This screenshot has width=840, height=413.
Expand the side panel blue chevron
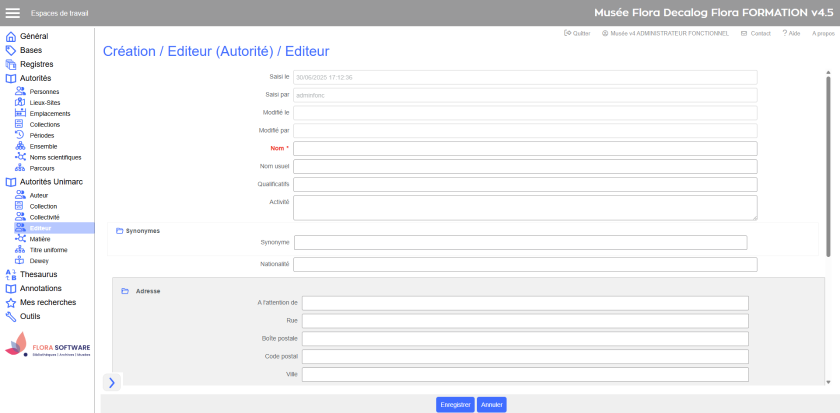click(111, 382)
